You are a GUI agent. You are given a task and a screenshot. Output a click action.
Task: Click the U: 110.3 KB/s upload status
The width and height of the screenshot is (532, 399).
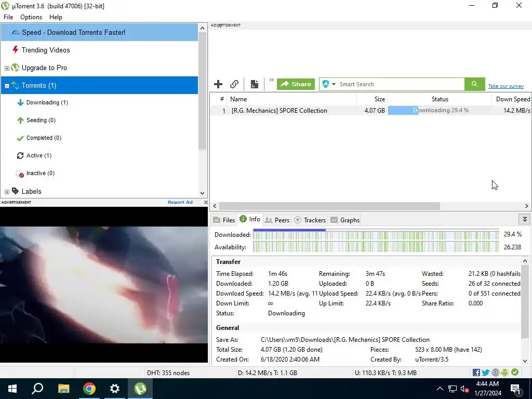386,373
